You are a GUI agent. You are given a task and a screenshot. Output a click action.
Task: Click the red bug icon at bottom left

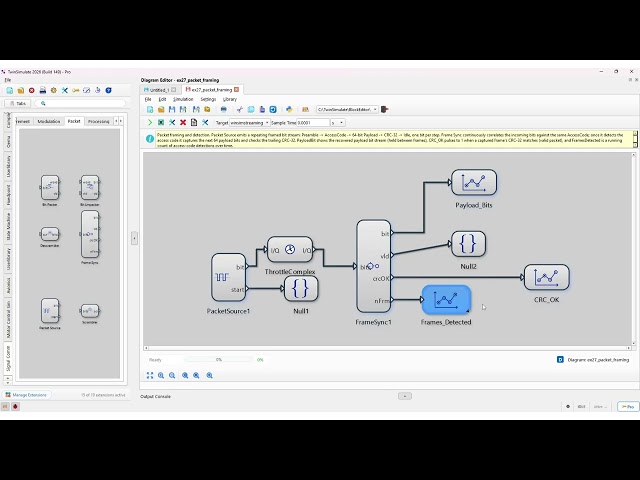pos(16,407)
